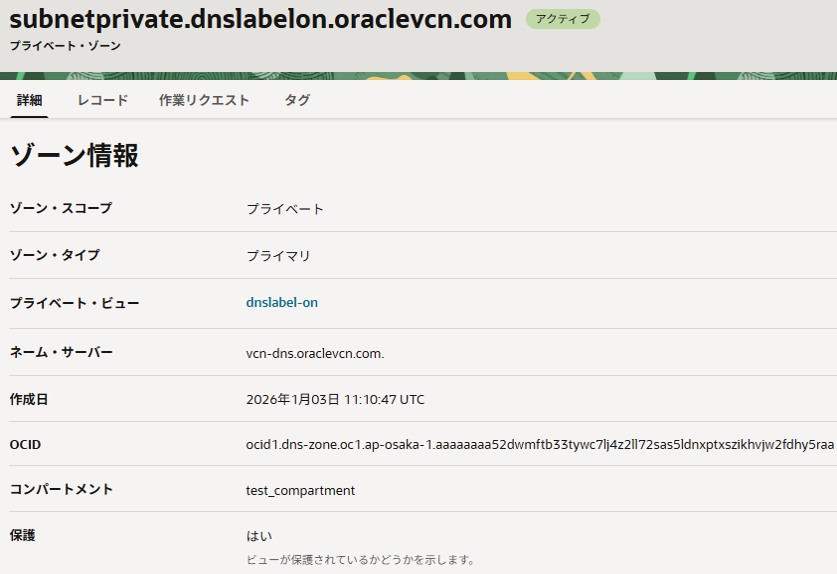
Task: Click the プライベート zone scope value
Action: point(285,209)
